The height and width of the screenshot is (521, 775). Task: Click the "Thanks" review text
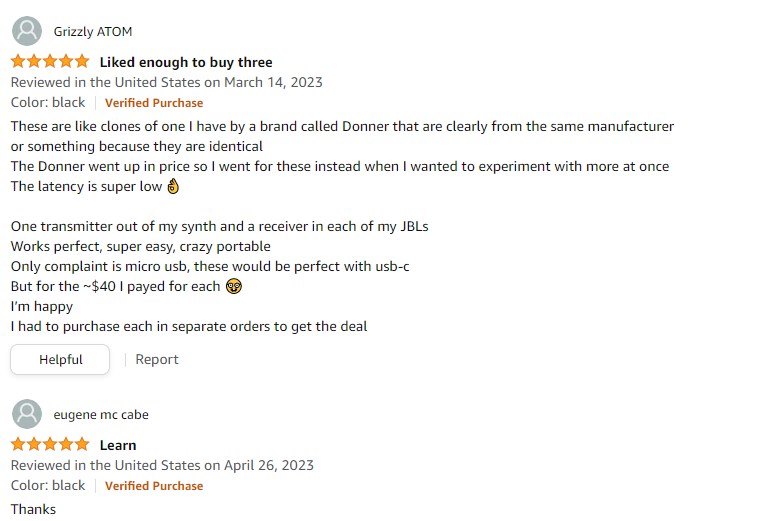(x=34, y=509)
